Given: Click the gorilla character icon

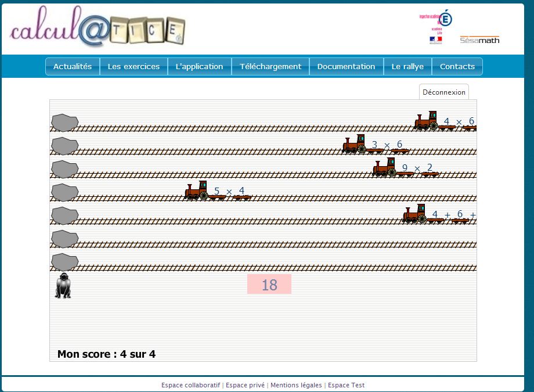Looking at the screenshot, I should (63, 286).
